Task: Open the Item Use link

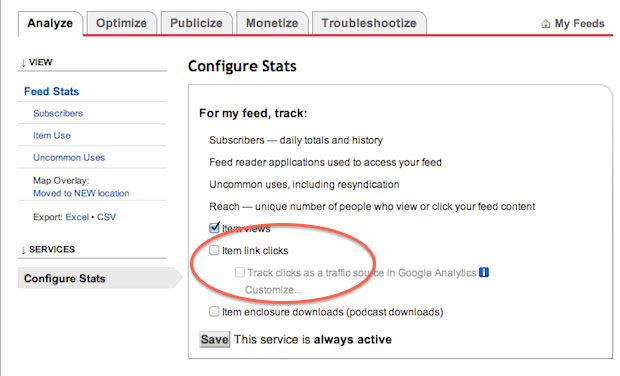Action: 52,136
